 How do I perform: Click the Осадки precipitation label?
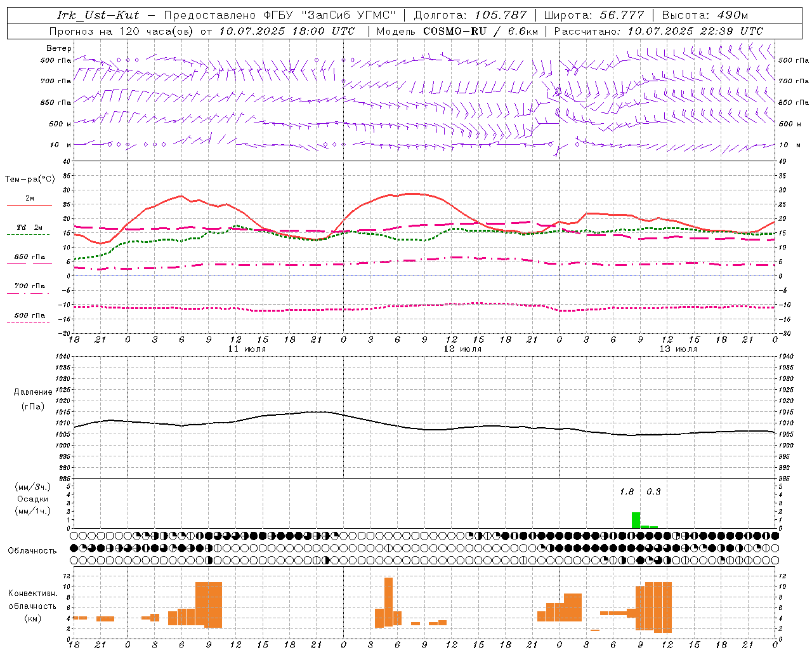click(x=32, y=499)
